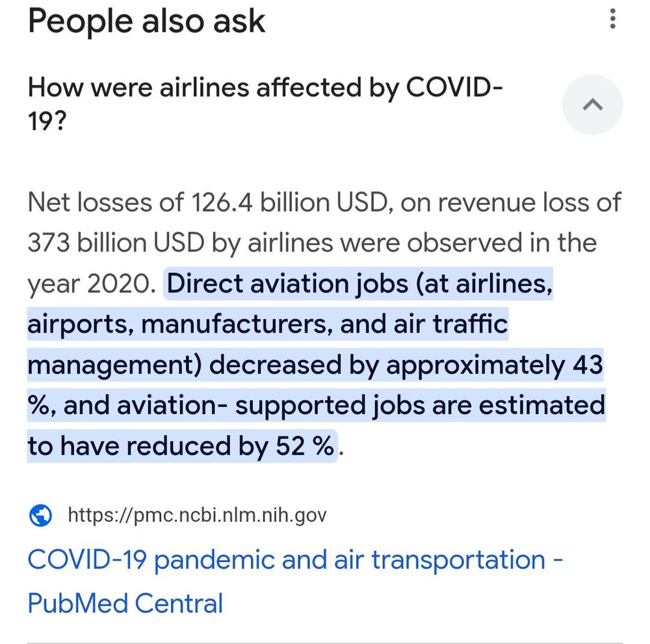Click the gray circle around the chevron
Screen dimensions: 650x644
pos(592,105)
